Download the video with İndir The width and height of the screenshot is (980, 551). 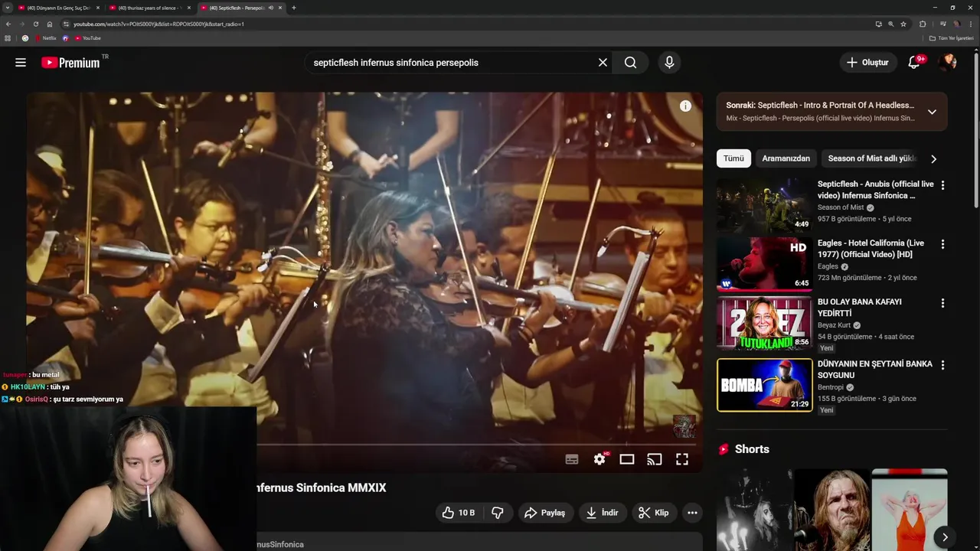tap(602, 513)
